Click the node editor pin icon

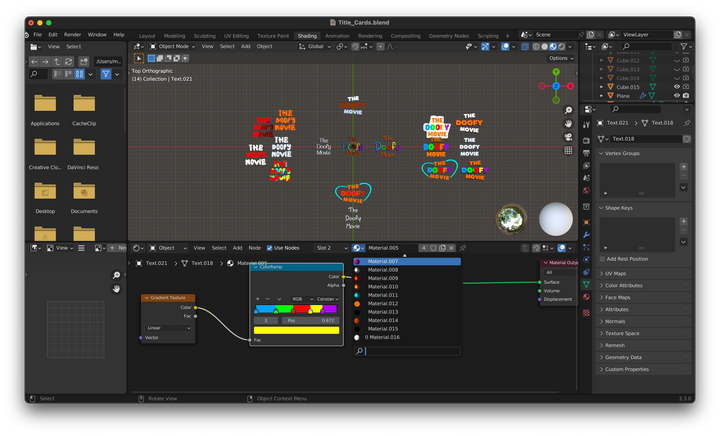pos(462,248)
